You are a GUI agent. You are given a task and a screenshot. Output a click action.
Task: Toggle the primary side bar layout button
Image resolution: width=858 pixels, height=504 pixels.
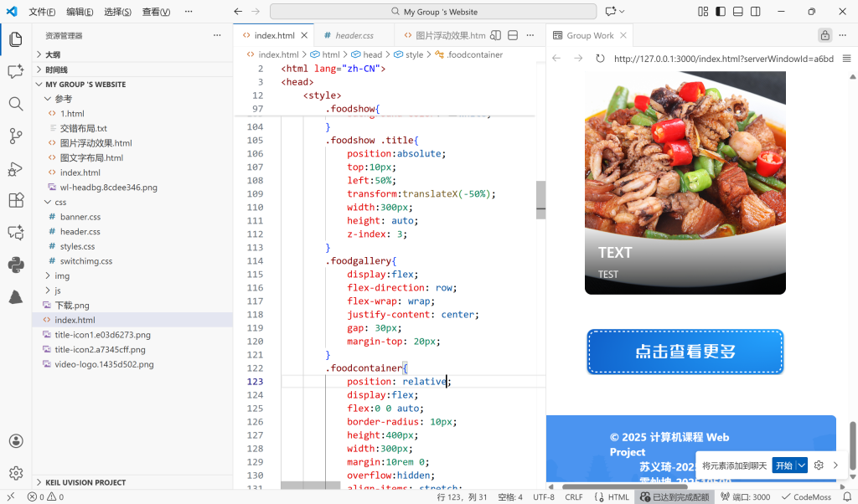tap(721, 12)
